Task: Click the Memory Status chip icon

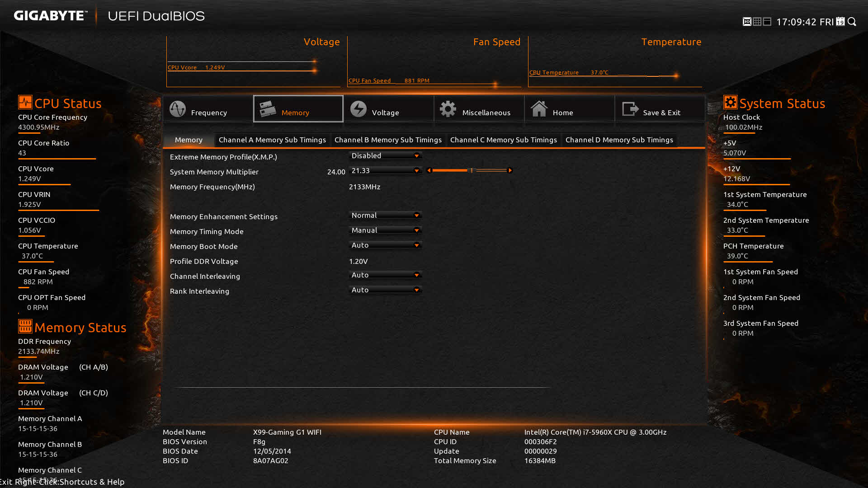Action: point(25,326)
